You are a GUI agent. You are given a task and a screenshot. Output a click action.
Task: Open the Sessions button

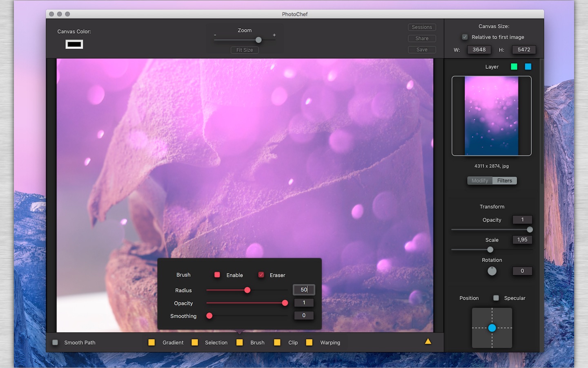422,27
